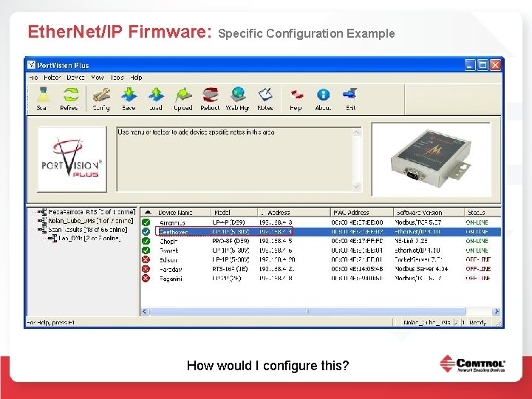Maximize the PortVision Plus window
532x399 pixels.
coord(482,65)
